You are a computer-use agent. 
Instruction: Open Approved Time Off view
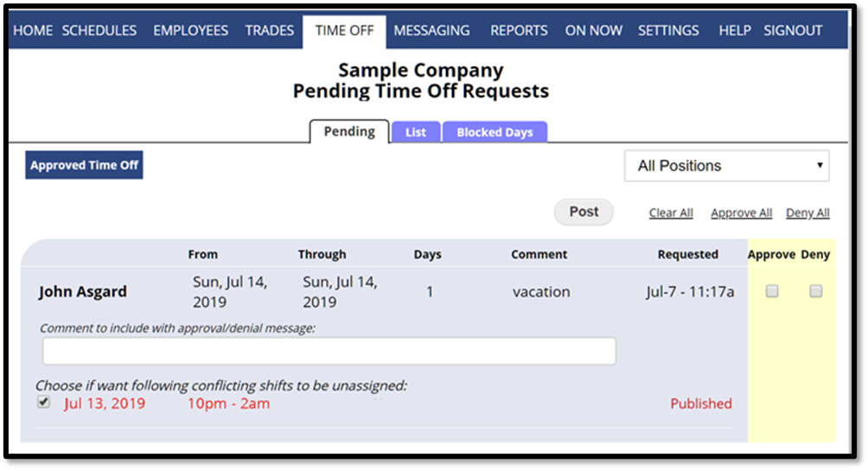84,165
